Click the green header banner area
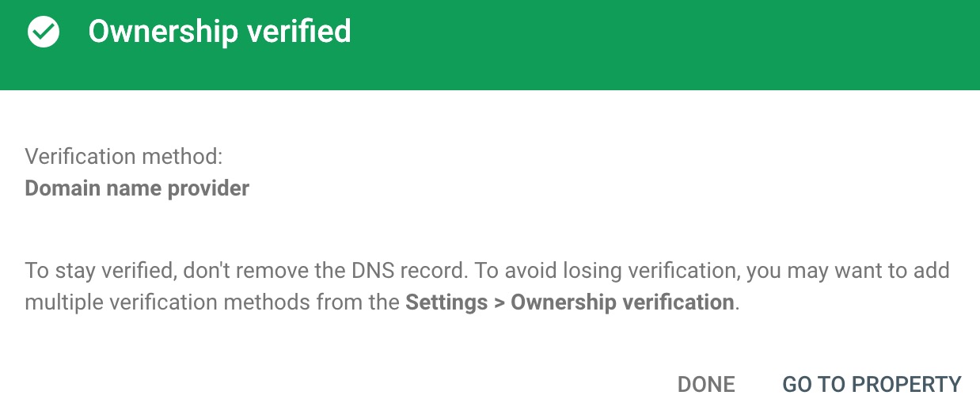 click(490, 45)
